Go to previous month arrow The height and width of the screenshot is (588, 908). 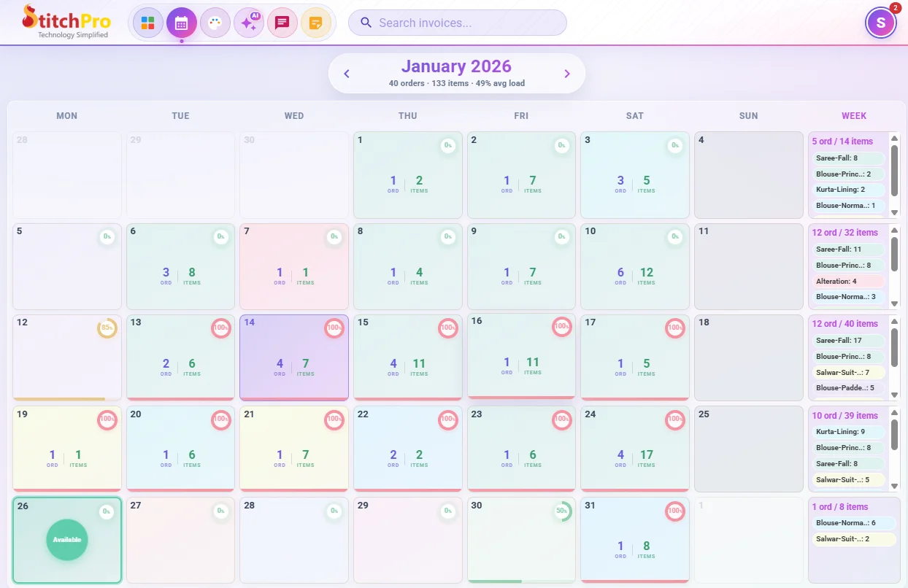tap(347, 74)
